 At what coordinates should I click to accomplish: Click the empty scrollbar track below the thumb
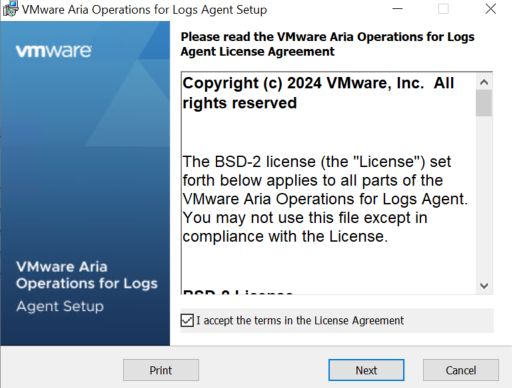pyautogui.click(x=484, y=197)
